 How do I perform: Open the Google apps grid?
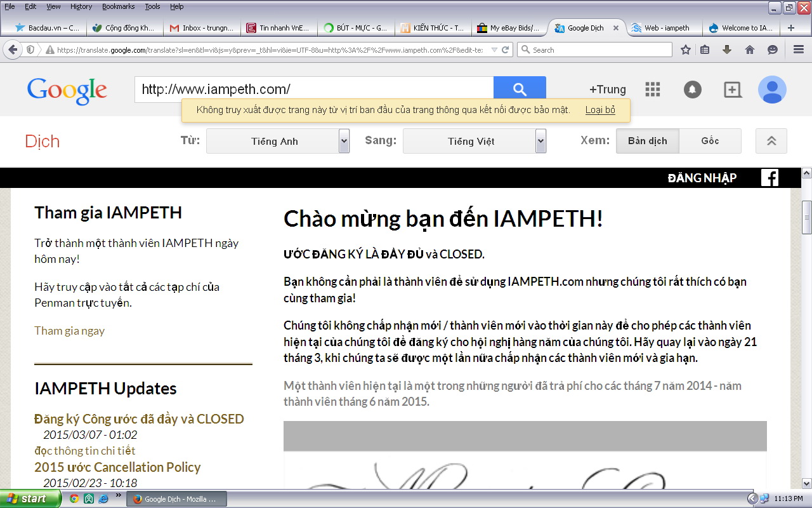653,90
